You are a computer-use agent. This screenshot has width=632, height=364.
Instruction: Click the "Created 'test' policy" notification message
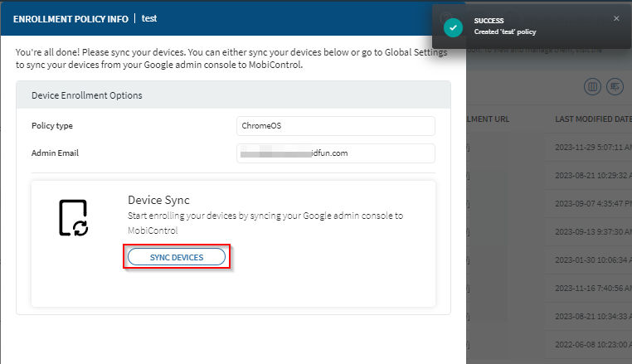coord(513,32)
